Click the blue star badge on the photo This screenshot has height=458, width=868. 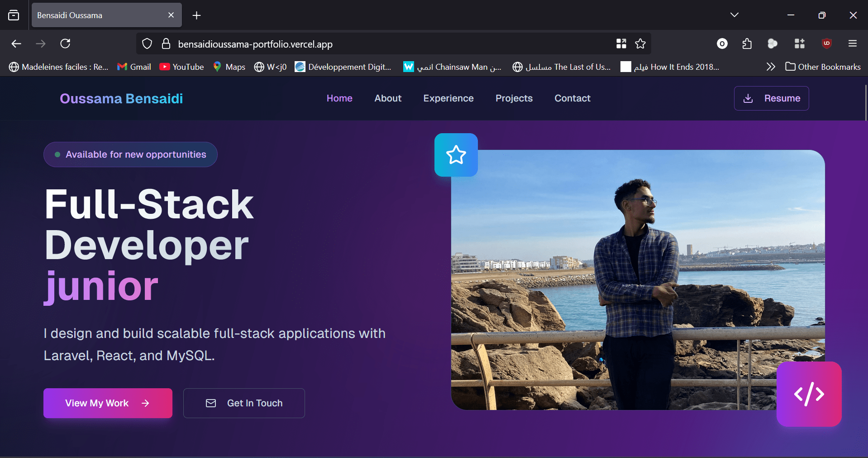[456, 155]
